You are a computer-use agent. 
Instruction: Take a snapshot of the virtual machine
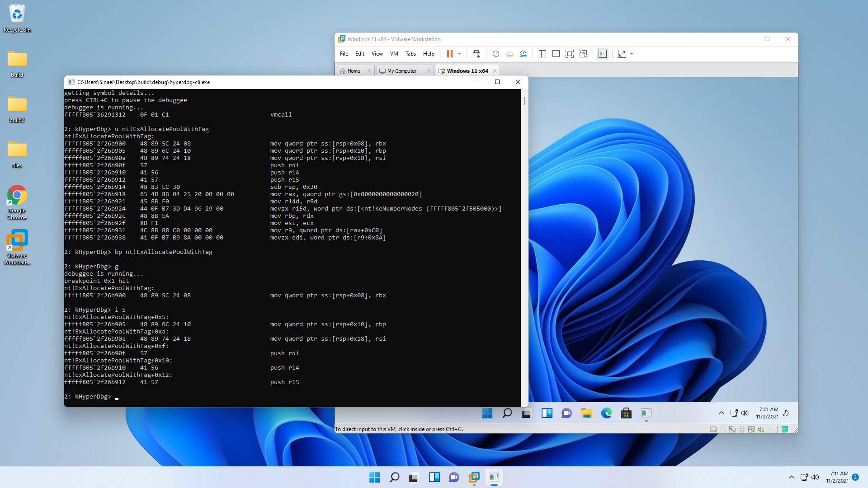pyautogui.click(x=495, y=54)
